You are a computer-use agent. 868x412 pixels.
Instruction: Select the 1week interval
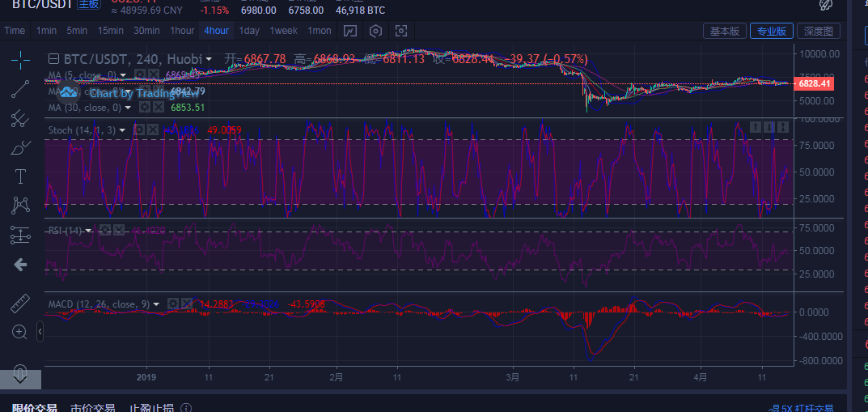pos(283,31)
